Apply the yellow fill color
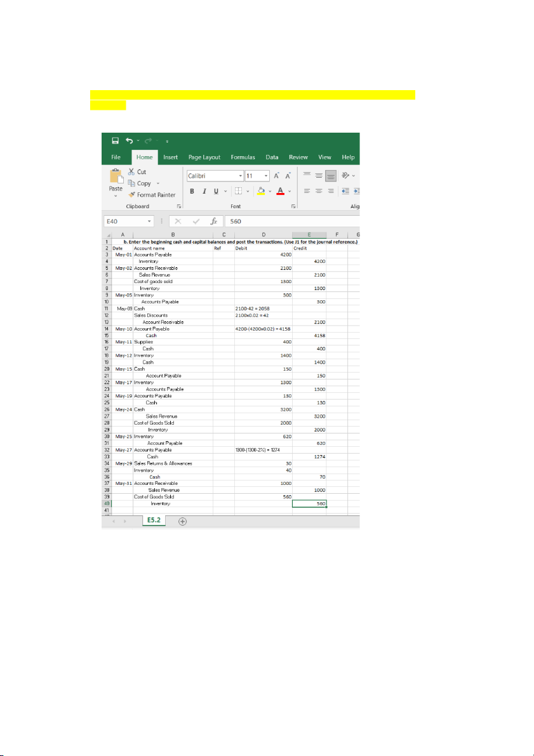The width and height of the screenshot is (534, 756). pos(261,191)
